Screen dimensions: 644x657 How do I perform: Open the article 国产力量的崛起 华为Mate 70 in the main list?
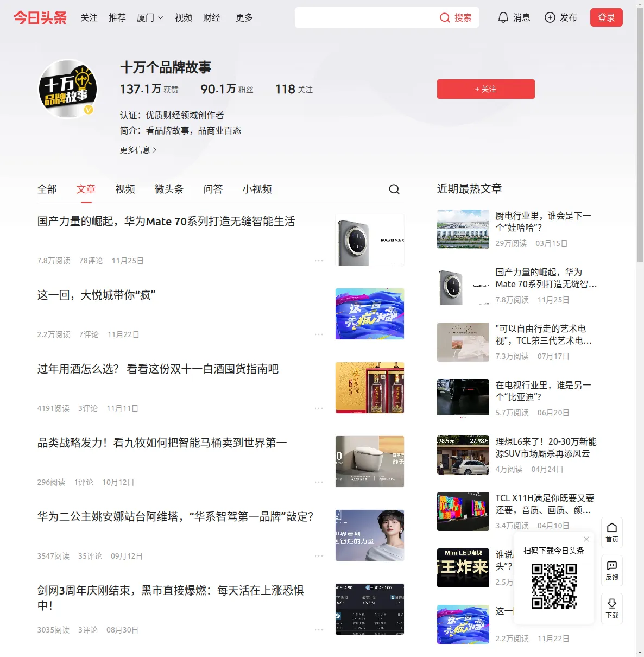166,222
